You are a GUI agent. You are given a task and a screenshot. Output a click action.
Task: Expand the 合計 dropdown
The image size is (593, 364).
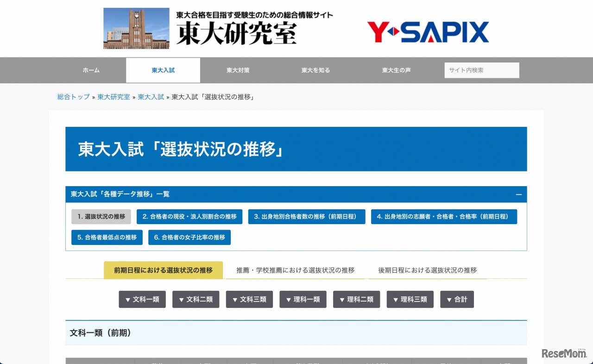(x=457, y=299)
